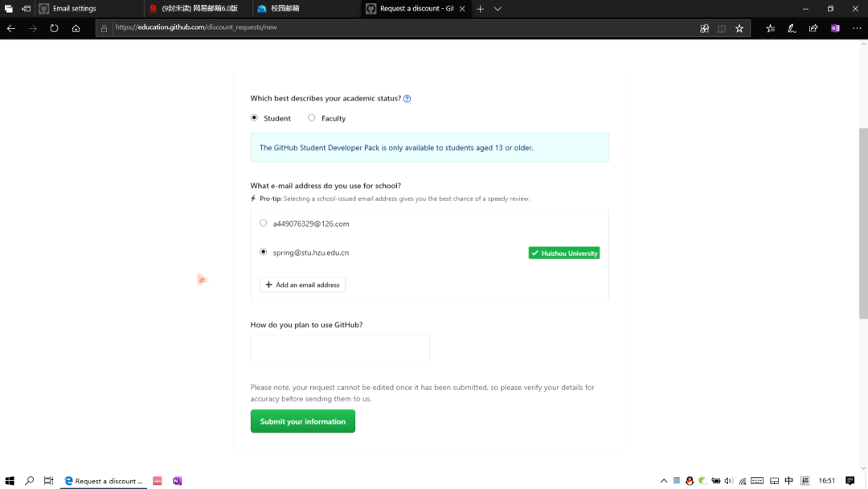
Task: Open the pink app icon on taskbar
Action: 158,481
